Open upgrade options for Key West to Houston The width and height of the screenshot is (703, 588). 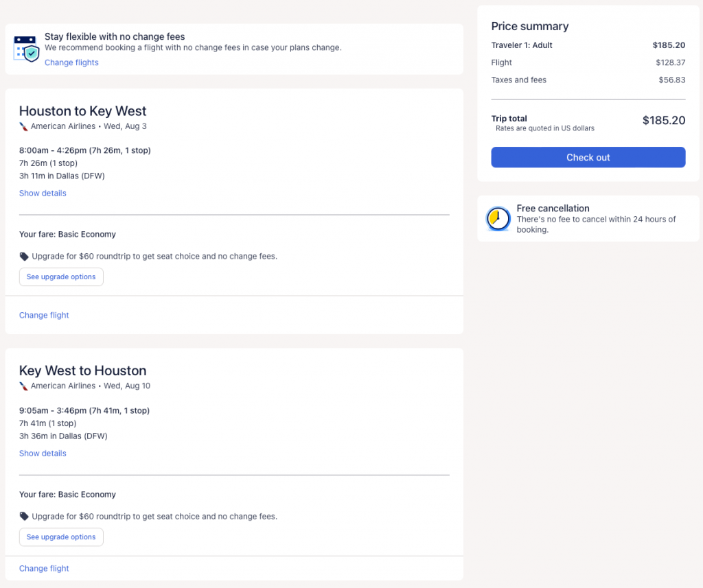tap(61, 537)
